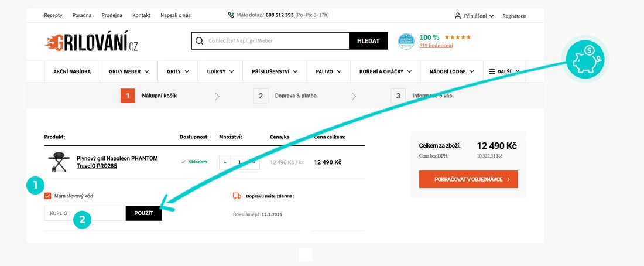
Task: Open the 875 hodnocení reviews link
Action: click(x=436, y=46)
